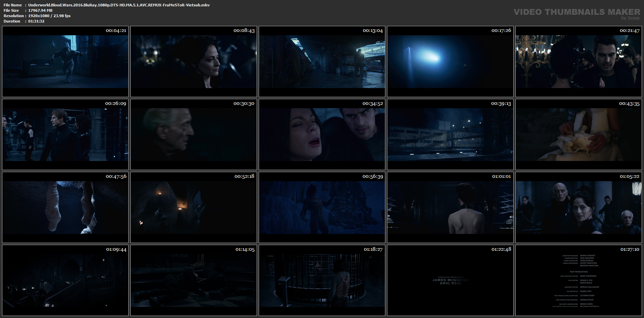Click the file name ending in Vietsub.mkv
Screen dimensions: 644x318
click(x=119, y=5)
